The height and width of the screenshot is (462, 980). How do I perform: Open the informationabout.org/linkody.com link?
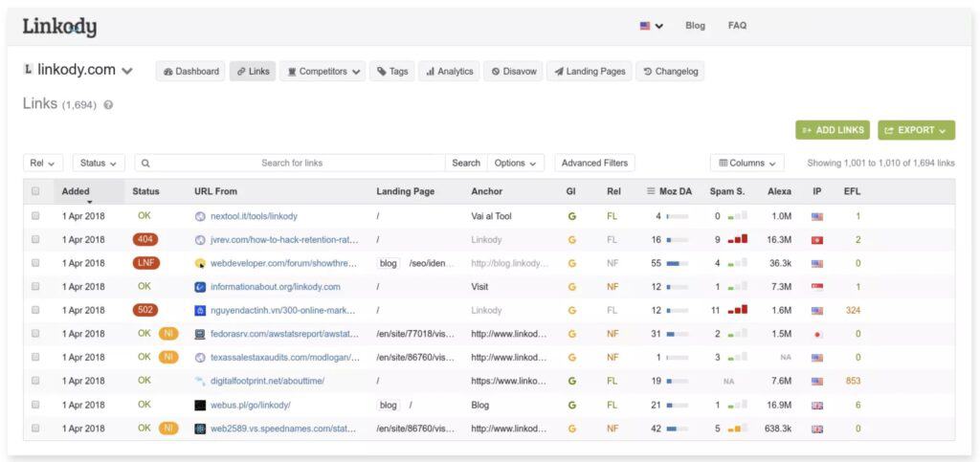point(275,287)
